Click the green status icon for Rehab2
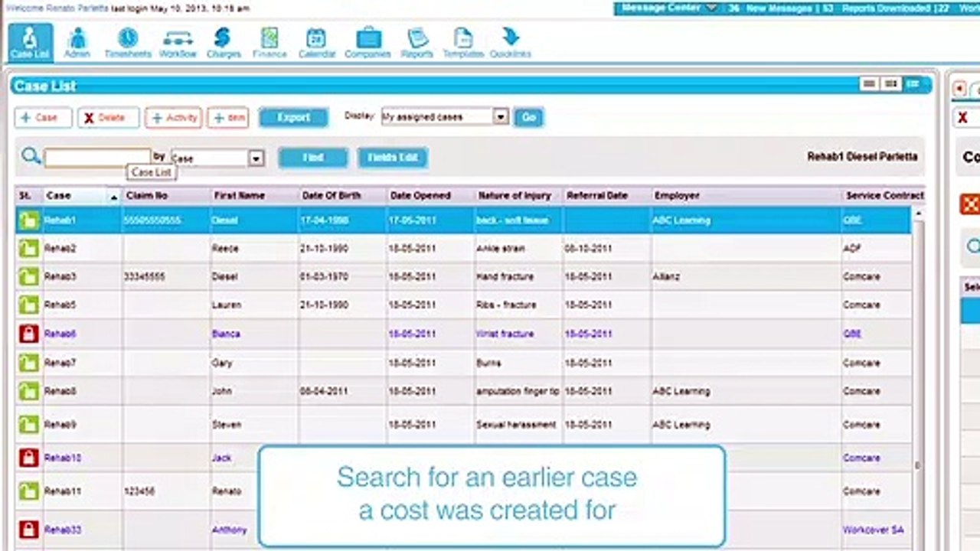980x551 pixels. tap(28, 248)
